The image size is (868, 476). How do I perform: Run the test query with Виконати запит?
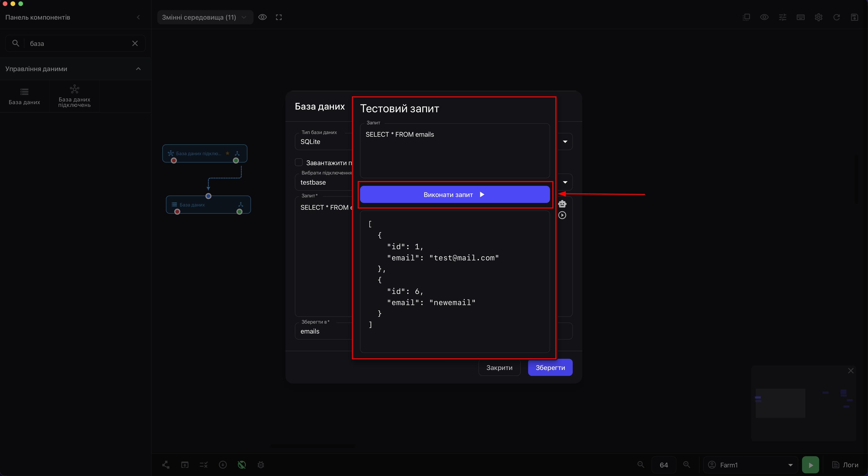click(x=455, y=195)
